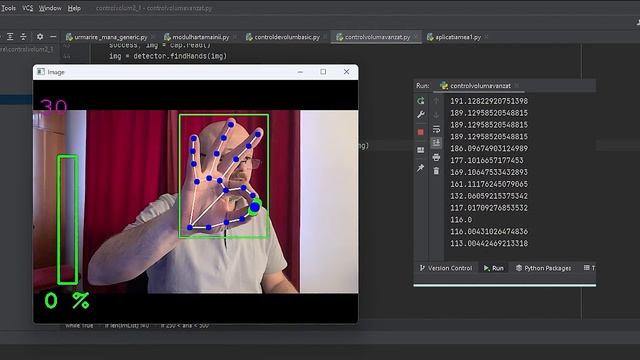The height and width of the screenshot is (360, 640).
Task: Toggle scroll to end in console
Action: (x=436, y=143)
